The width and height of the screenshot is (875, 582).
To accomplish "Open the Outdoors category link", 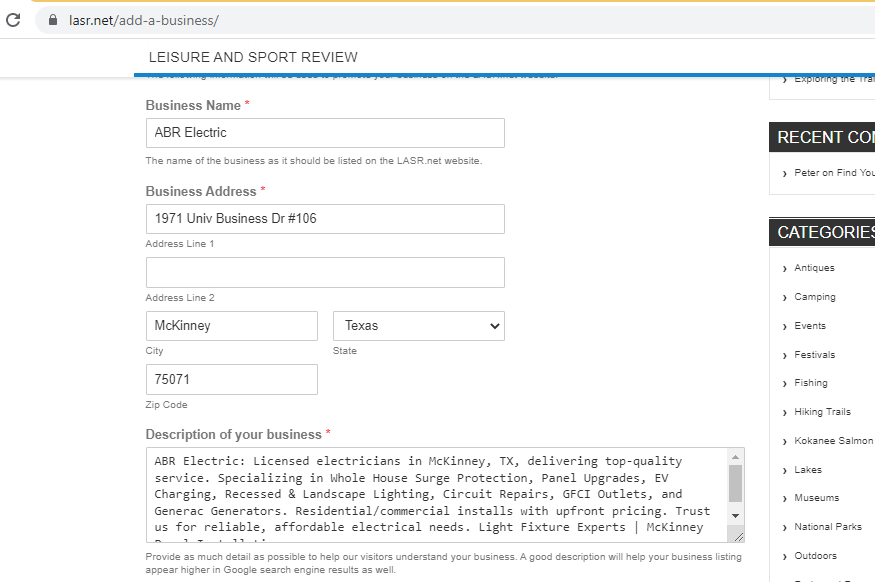I will [x=815, y=556].
